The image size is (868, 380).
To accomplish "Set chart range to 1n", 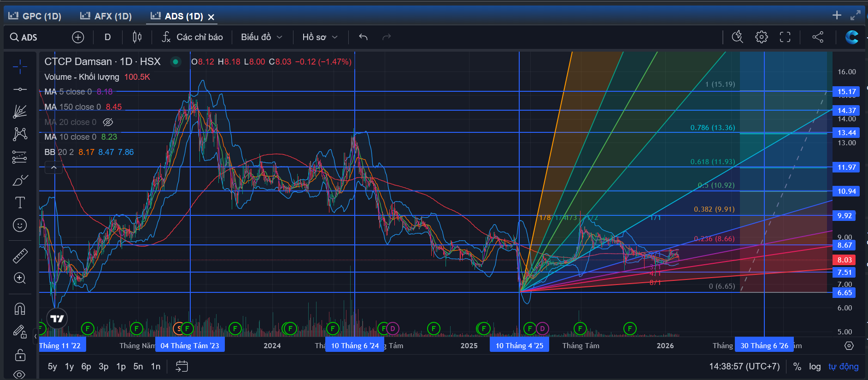I will pos(156,367).
